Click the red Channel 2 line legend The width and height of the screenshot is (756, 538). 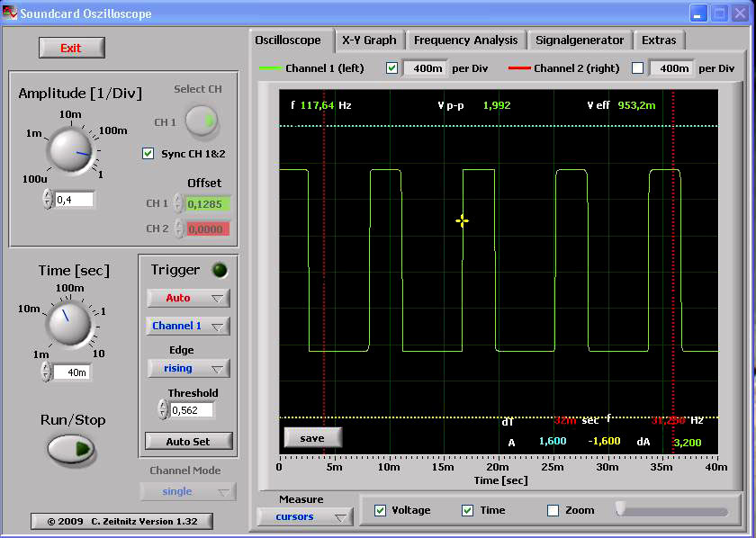point(519,68)
